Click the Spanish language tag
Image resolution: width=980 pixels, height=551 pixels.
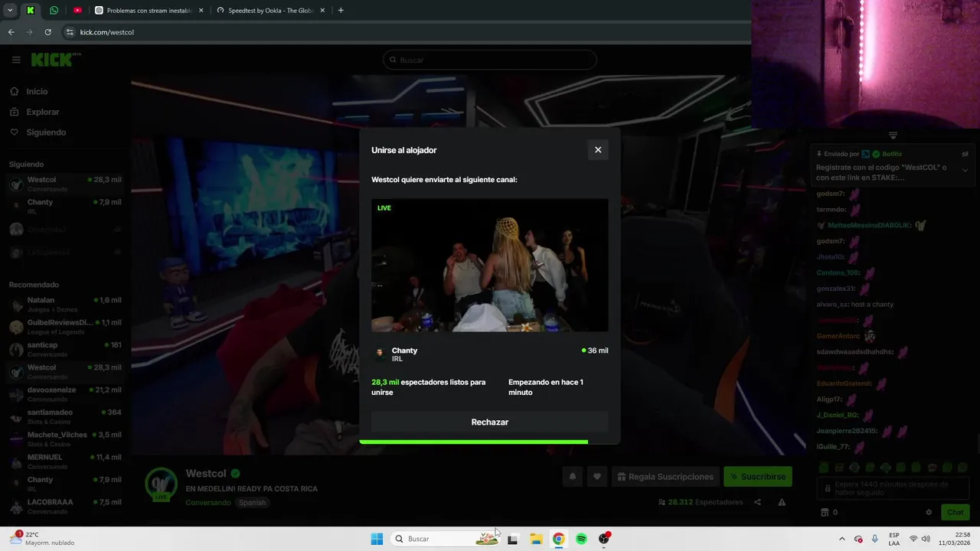pyautogui.click(x=252, y=503)
